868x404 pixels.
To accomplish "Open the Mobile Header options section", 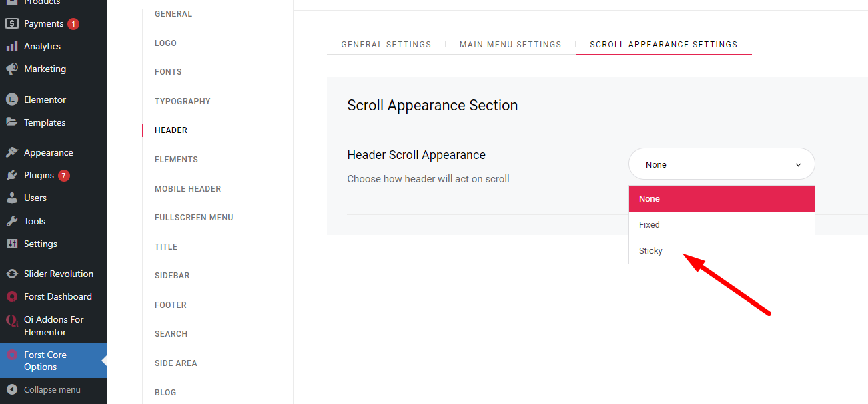I will tap(188, 189).
